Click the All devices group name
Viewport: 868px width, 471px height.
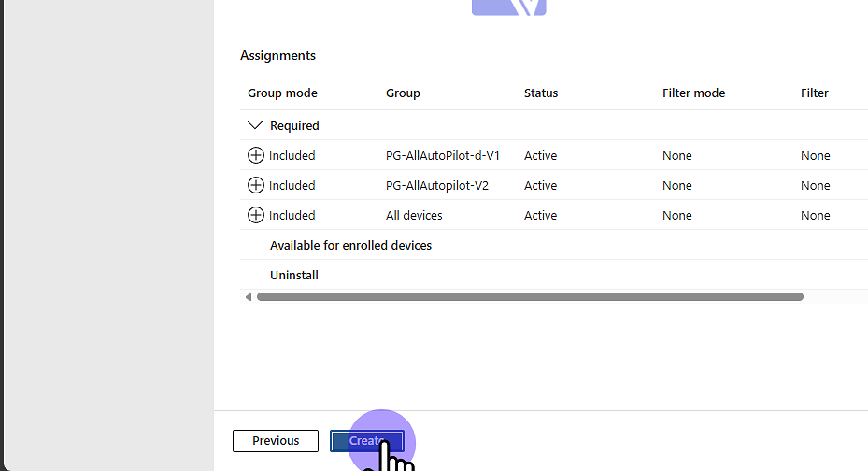(414, 215)
